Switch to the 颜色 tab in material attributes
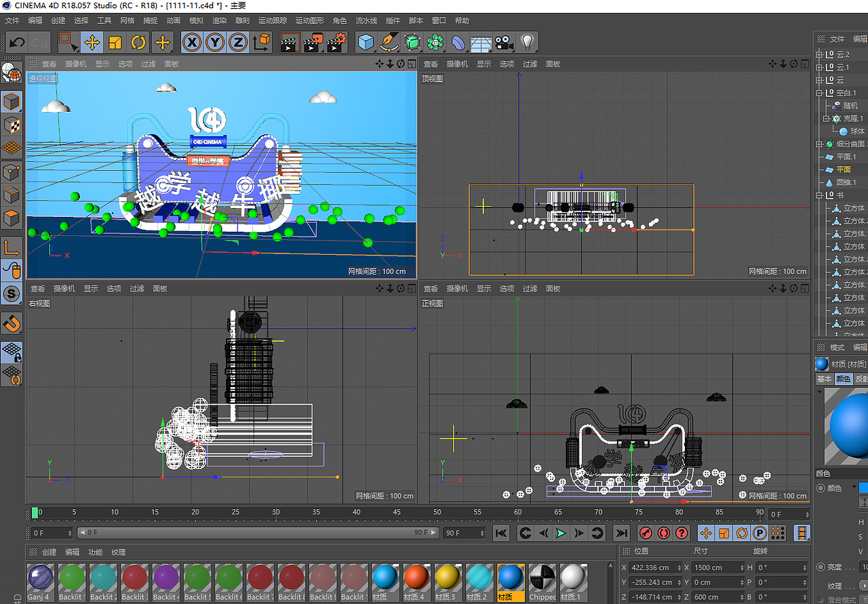The image size is (868, 604). coord(843,378)
